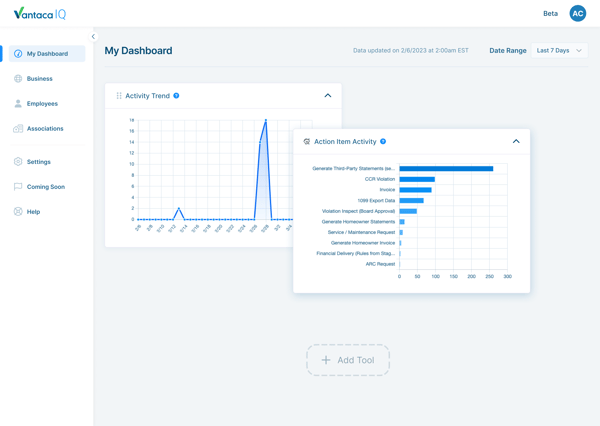Image resolution: width=600 pixels, height=426 pixels.
Task: Open the Associations menu item
Action: click(45, 129)
